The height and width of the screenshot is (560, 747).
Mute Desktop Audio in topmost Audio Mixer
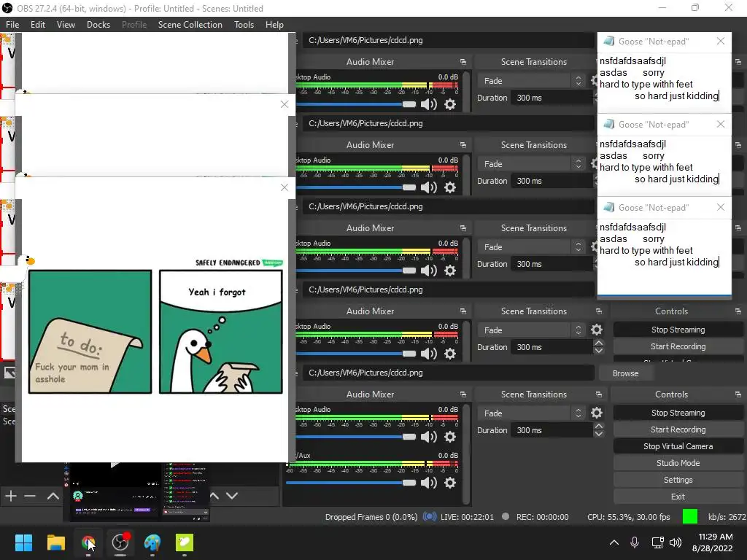429,104
